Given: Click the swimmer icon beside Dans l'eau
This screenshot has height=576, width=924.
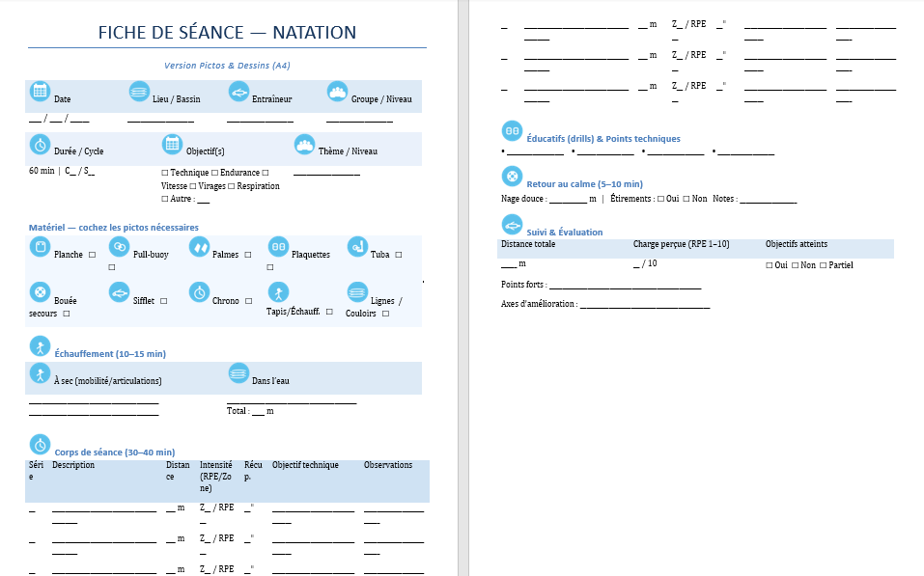Looking at the screenshot, I should click(238, 373).
